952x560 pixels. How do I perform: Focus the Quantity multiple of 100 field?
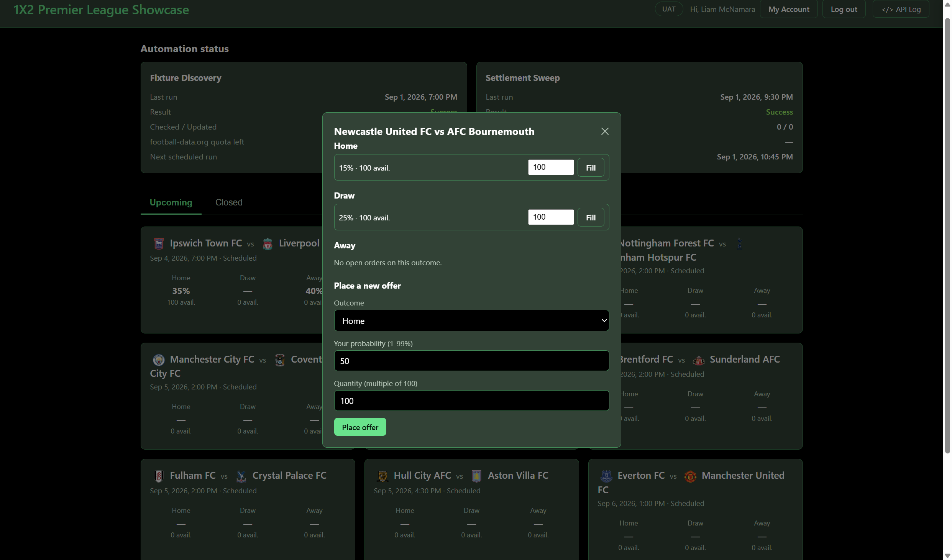(471, 401)
